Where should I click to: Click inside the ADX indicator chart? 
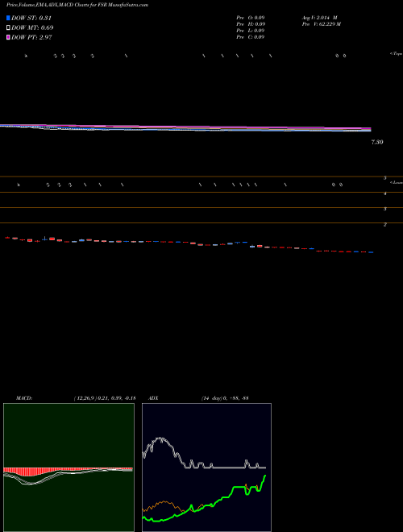[206, 468]
